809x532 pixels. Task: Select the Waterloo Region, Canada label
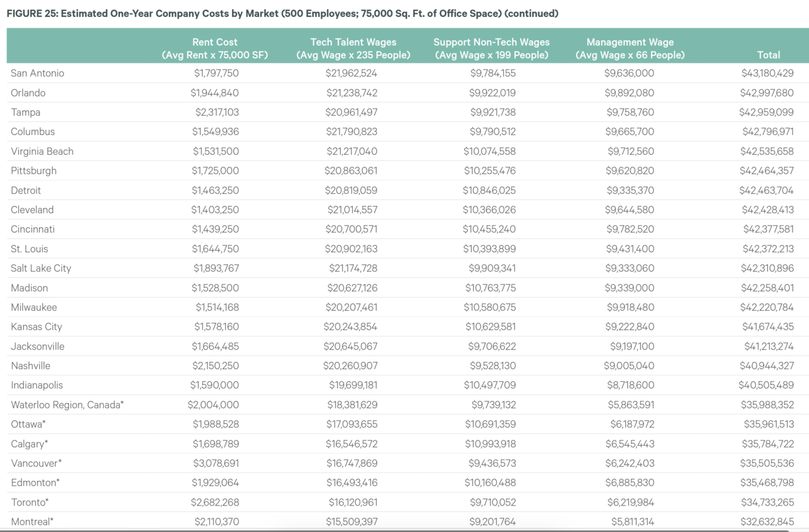[68, 405]
